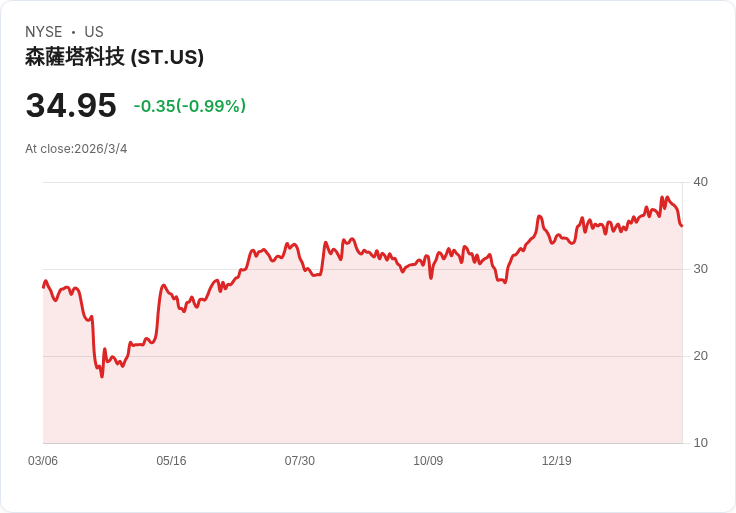This screenshot has height=513, width=736.
Task: Select the 05/16 date on time axis
Action: tap(171, 461)
